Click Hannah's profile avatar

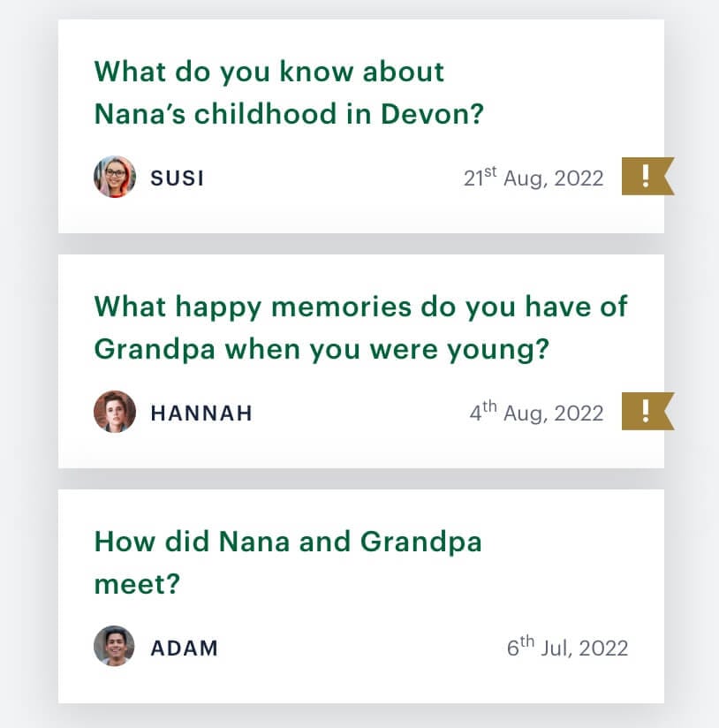point(115,413)
